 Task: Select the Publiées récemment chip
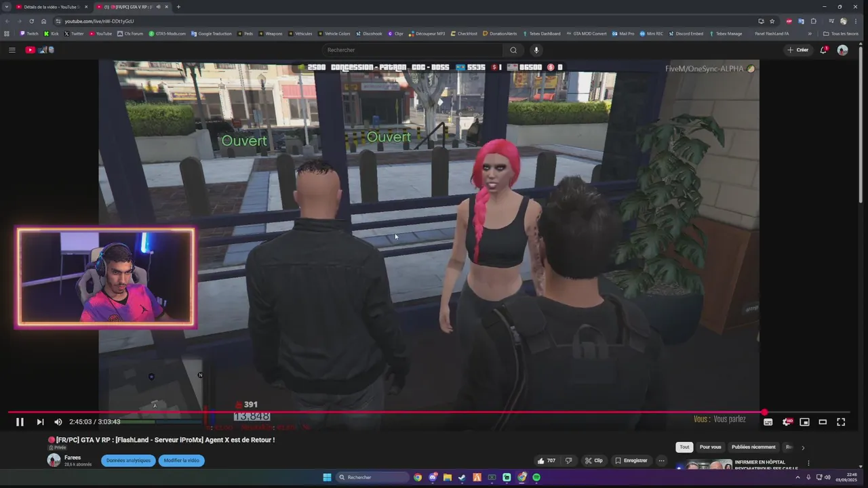point(753,447)
